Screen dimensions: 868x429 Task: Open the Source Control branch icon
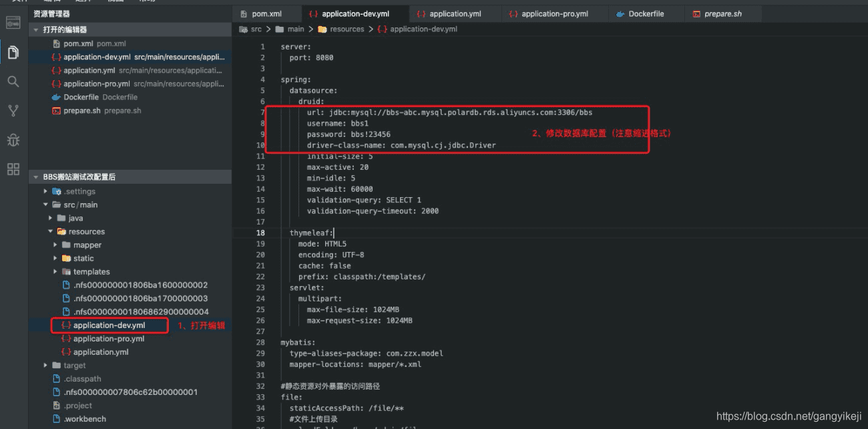tap(13, 110)
